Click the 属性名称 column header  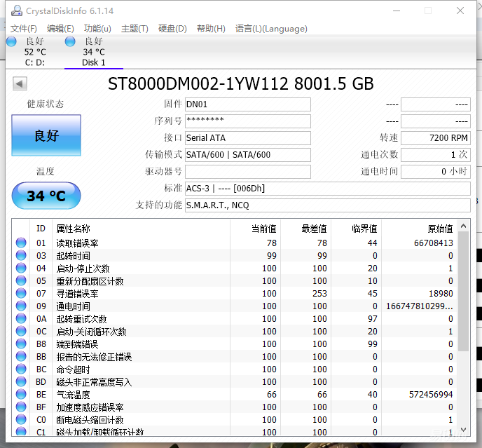pyautogui.click(x=141, y=229)
